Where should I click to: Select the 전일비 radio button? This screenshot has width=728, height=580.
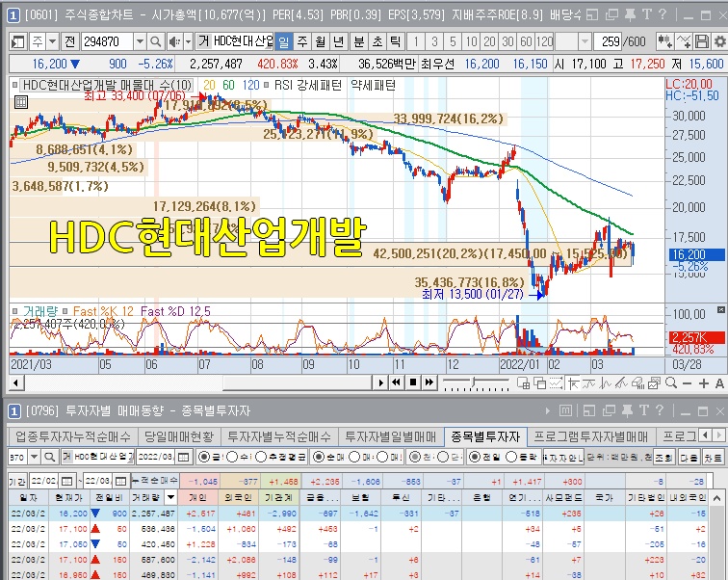click(x=474, y=457)
